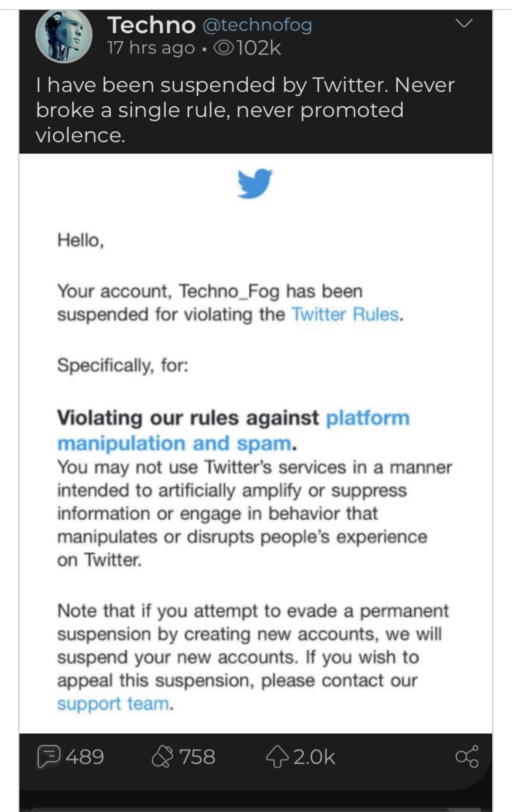Click the 489 comments count
Viewport: 512px width, 812px height.
point(85,757)
